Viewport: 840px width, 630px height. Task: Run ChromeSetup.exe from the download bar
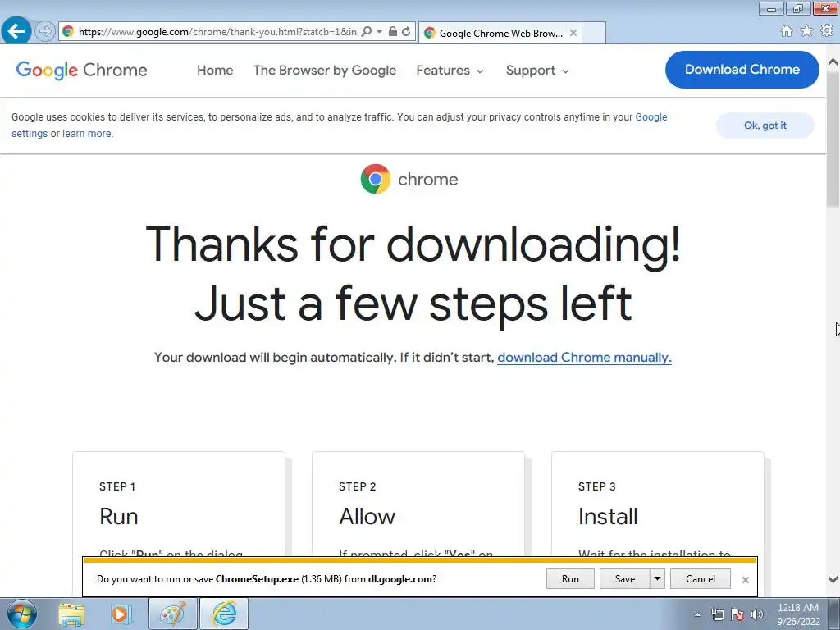pos(570,578)
